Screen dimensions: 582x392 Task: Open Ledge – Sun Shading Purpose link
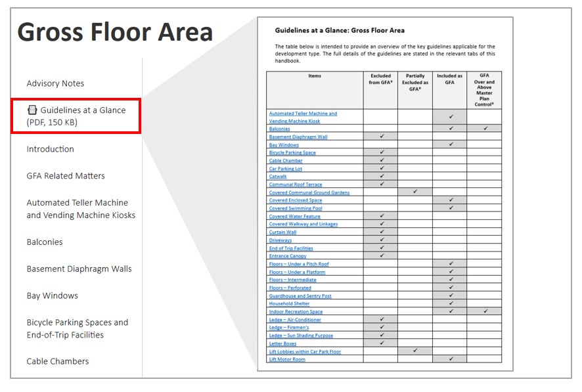(x=301, y=336)
